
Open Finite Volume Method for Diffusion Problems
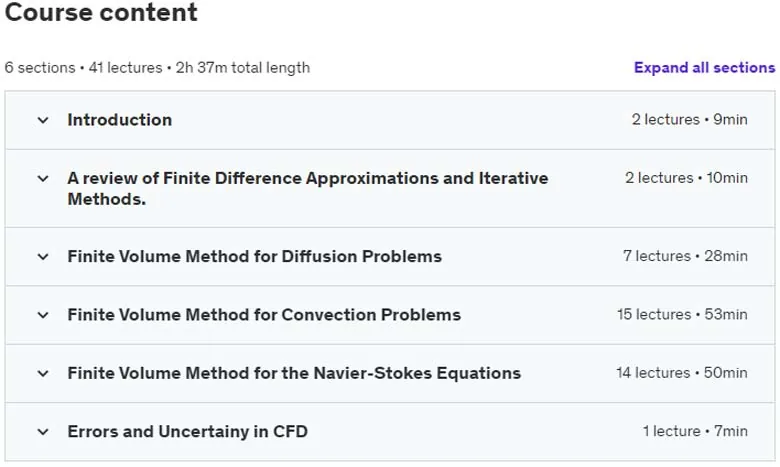click(255, 256)
